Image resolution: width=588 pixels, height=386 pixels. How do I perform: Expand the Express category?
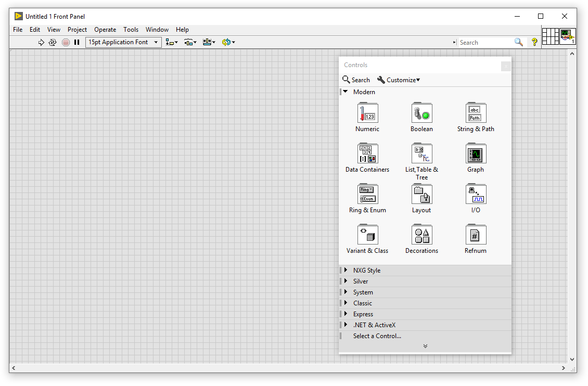[x=346, y=313]
